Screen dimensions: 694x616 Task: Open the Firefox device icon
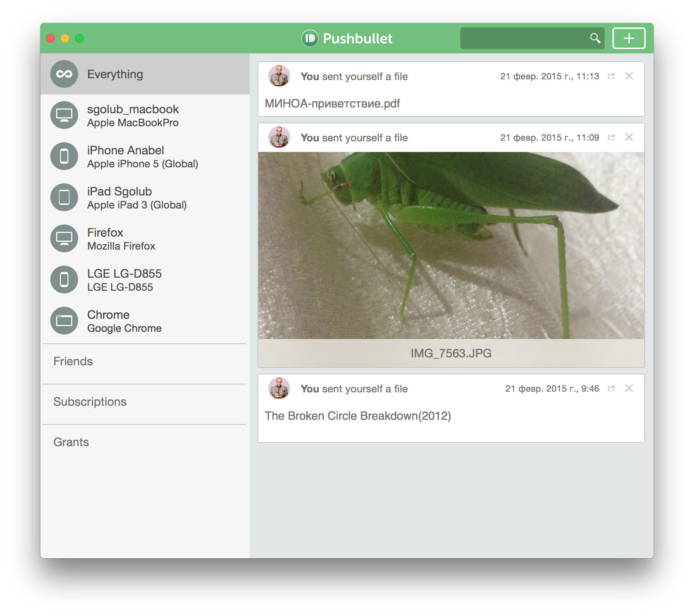pyautogui.click(x=64, y=238)
